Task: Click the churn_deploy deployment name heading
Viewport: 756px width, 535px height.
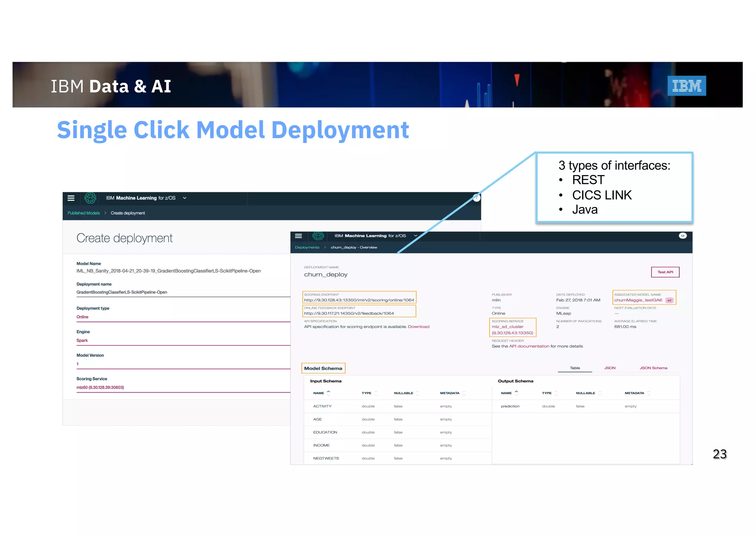Action: pyautogui.click(x=326, y=275)
